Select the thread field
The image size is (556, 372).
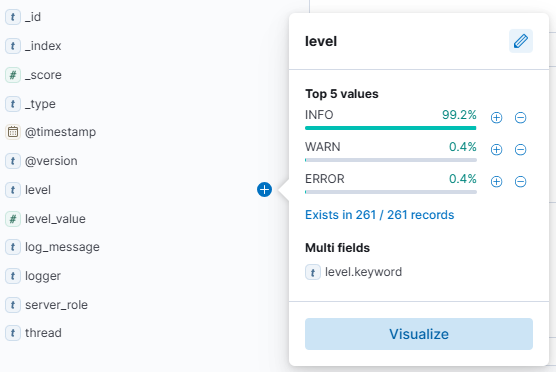(x=43, y=333)
